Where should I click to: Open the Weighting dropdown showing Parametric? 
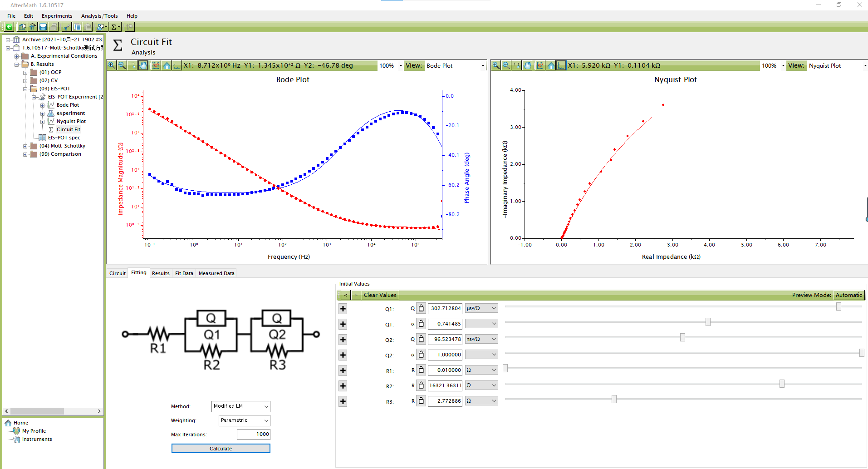pyautogui.click(x=244, y=420)
